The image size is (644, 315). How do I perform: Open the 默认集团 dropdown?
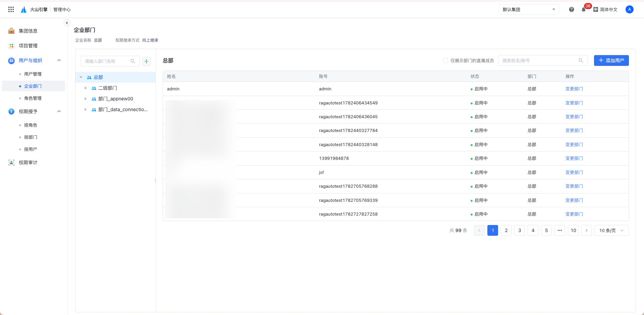pyautogui.click(x=529, y=9)
